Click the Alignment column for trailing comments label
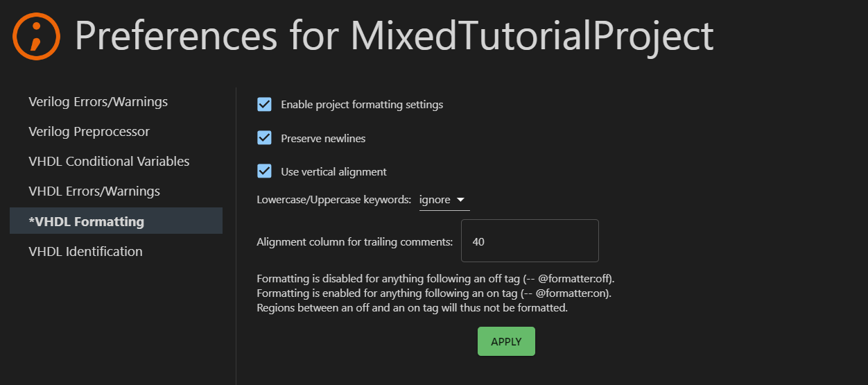 pyautogui.click(x=354, y=242)
